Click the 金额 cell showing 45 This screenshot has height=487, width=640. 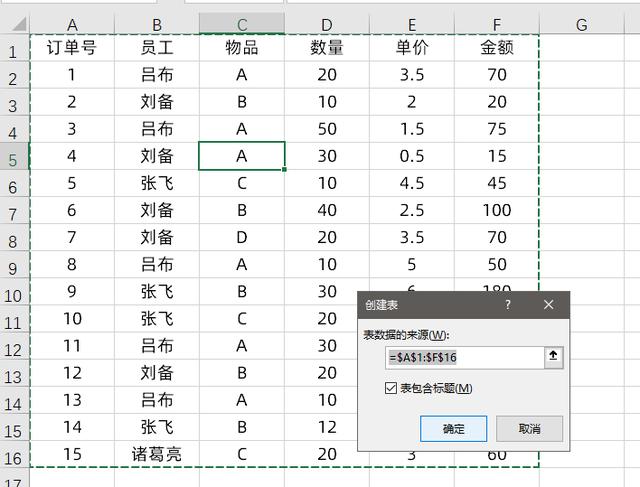click(496, 183)
